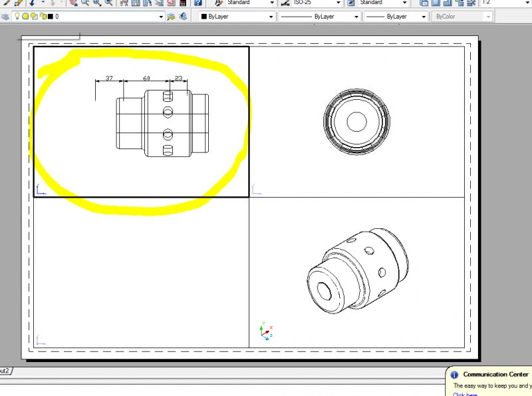532x396 pixels.
Task: Open the Tool Palettes icon
Action: click(x=148, y=3)
